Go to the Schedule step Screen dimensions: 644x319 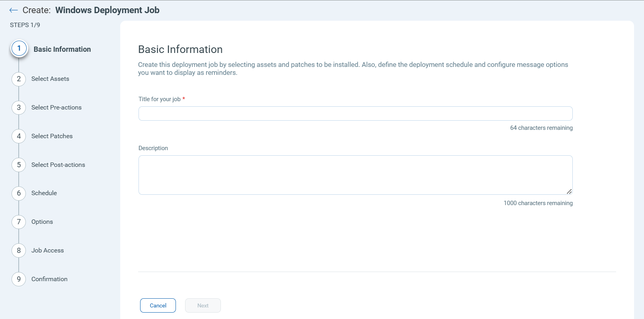[x=44, y=193]
